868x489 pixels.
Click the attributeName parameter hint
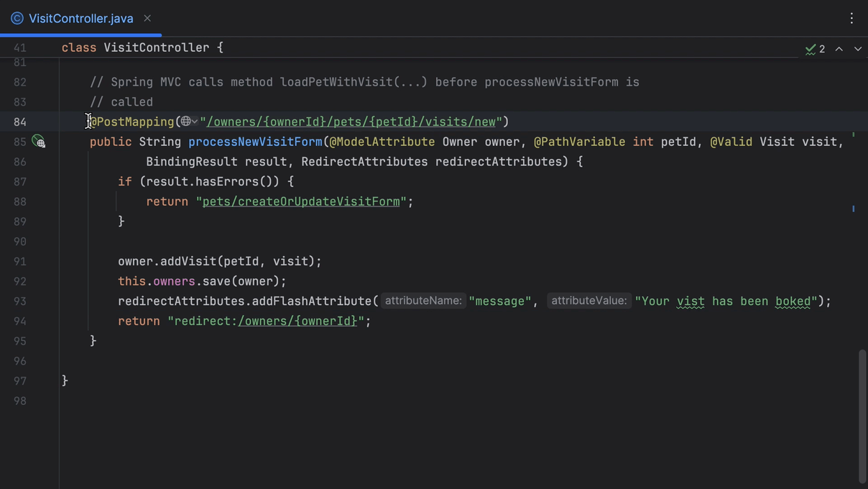coord(423,301)
